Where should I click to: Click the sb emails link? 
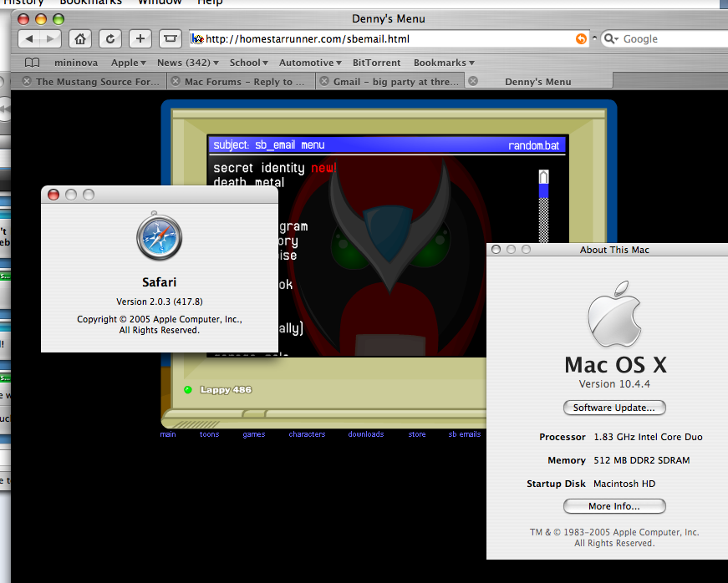pos(464,434)
